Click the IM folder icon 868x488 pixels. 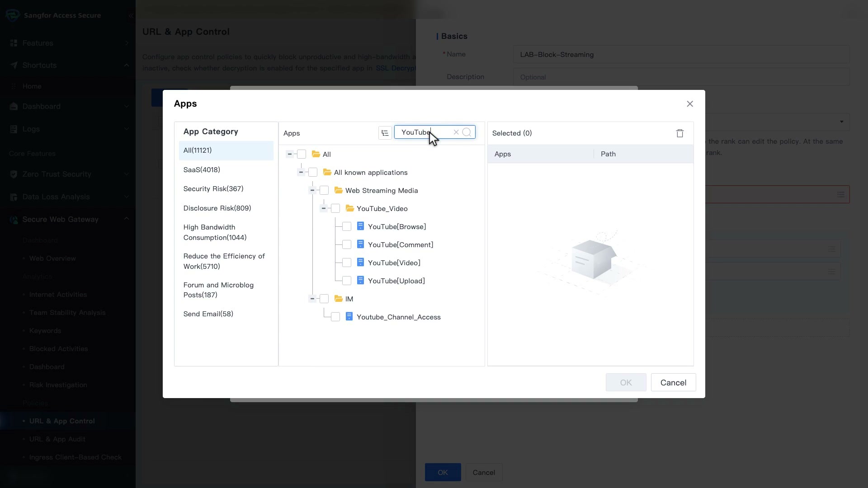point(339,299)
